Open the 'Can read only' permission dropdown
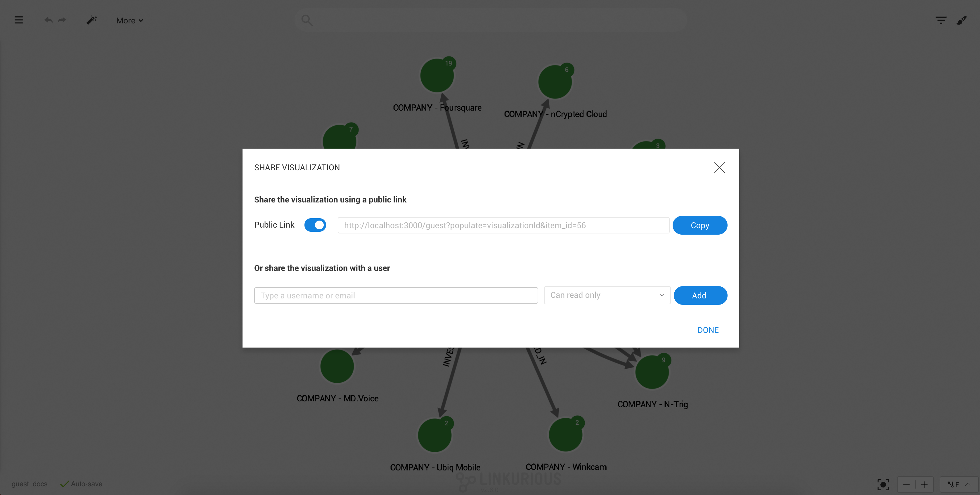Image resolution: width=980 pixels, height=495 pixels. click(607, 295)
